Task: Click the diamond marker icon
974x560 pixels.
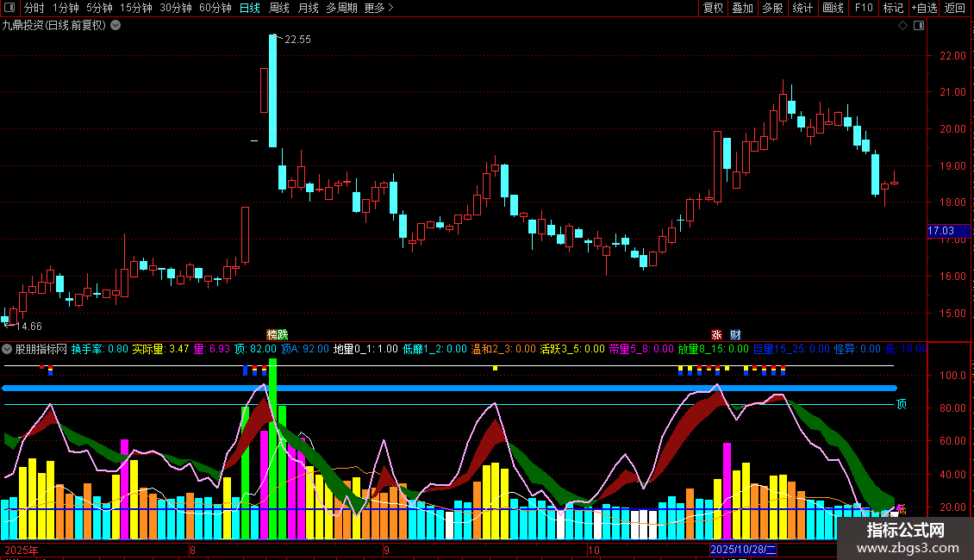Action: 903,26
